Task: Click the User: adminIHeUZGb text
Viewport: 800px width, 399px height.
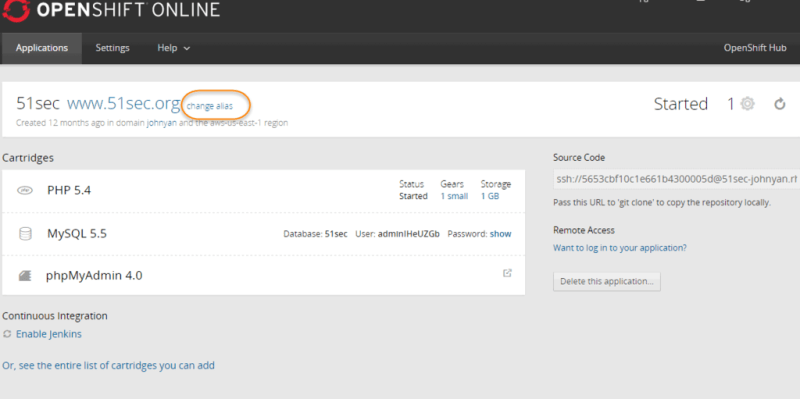Action: (397, 234)
